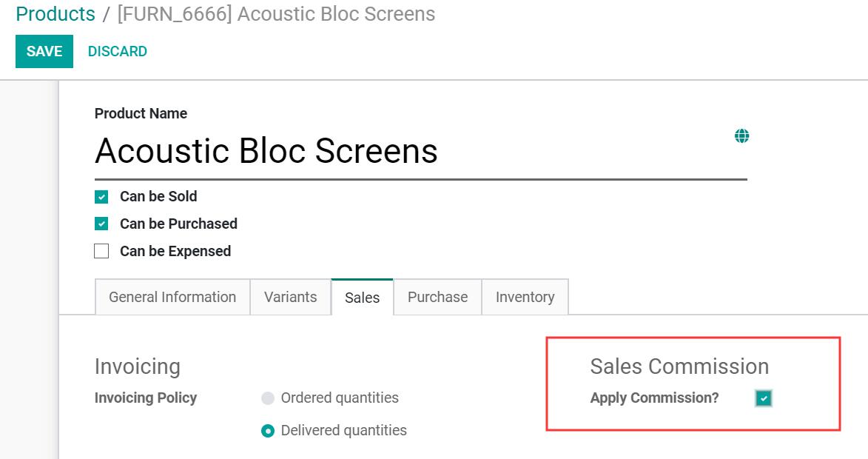Open the General Information tab
This screenshot has height=459, width=868.
172,298
